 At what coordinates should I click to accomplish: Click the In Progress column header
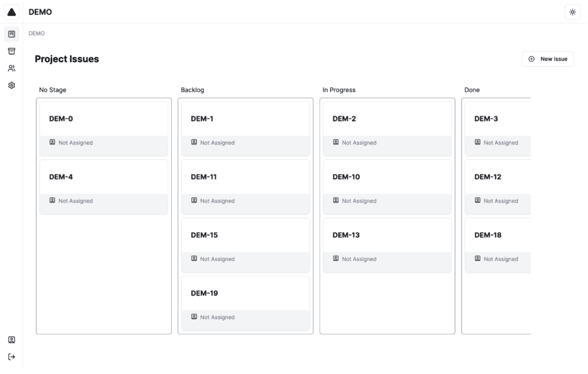[339, 90]
